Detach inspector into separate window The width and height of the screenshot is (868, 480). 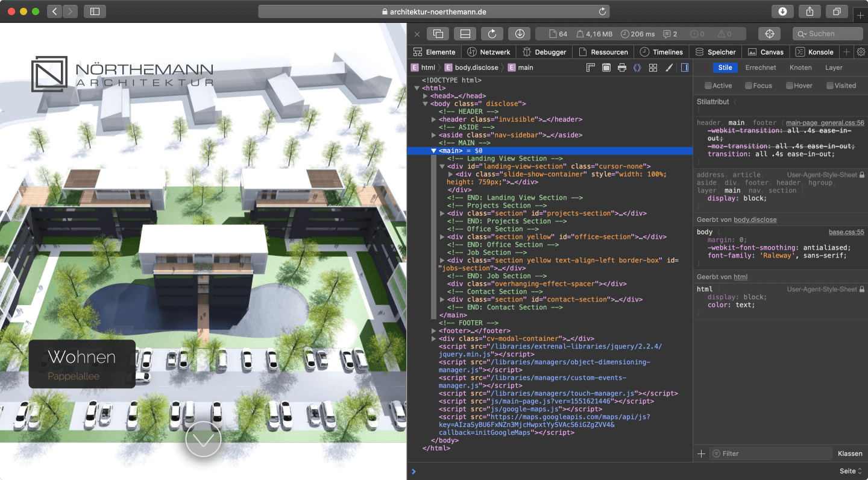(x=438, y=34)
